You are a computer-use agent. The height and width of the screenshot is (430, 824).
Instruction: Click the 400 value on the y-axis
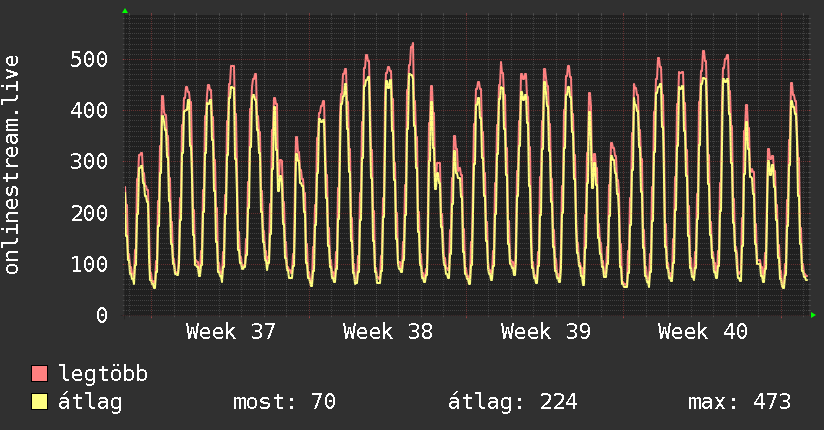(x=89, y=110)
